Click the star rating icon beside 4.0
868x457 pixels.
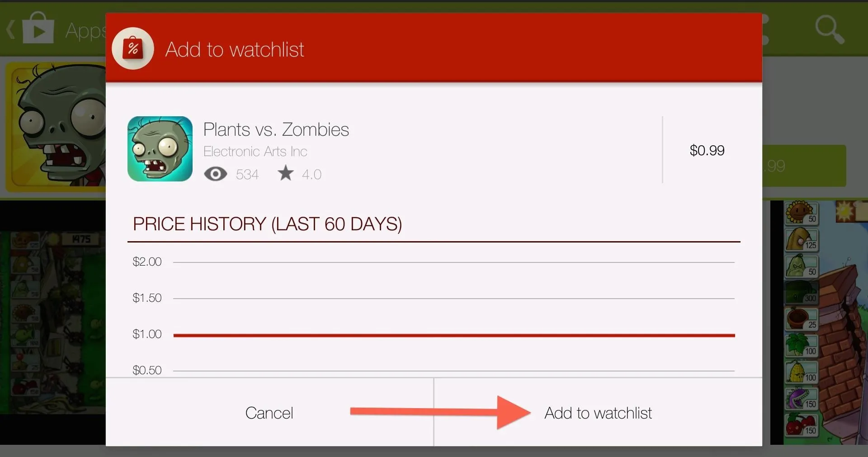click(286, 173)
